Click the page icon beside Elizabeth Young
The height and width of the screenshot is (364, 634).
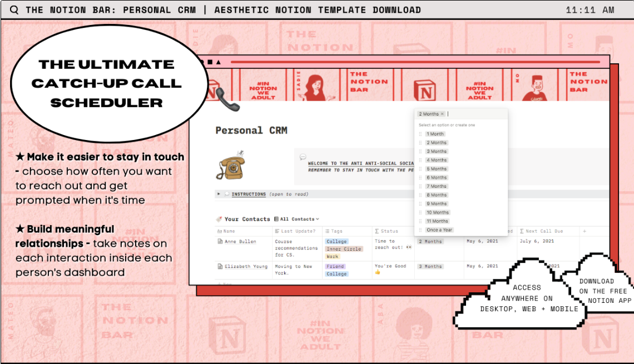click(x=219, y=266)
